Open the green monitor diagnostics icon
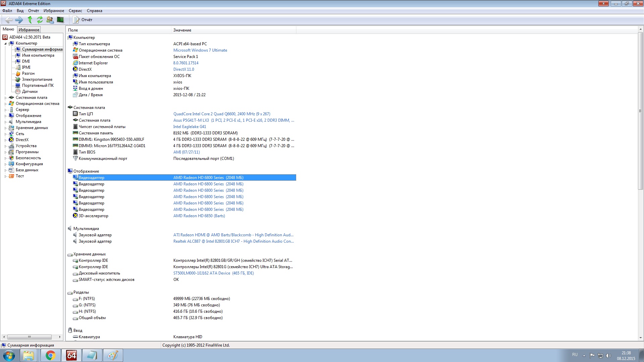The height and width of the screenshot is (362, 644). pyautogui.click(x=60, y=20)
